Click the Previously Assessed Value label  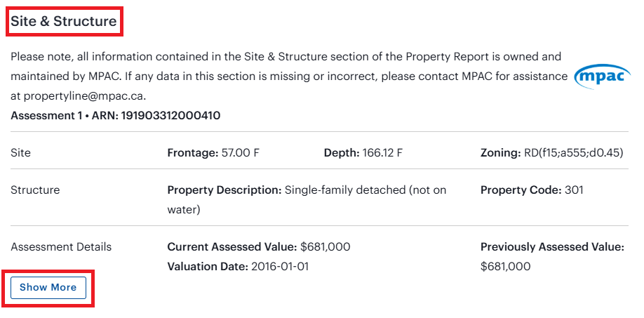coord(551,246)
